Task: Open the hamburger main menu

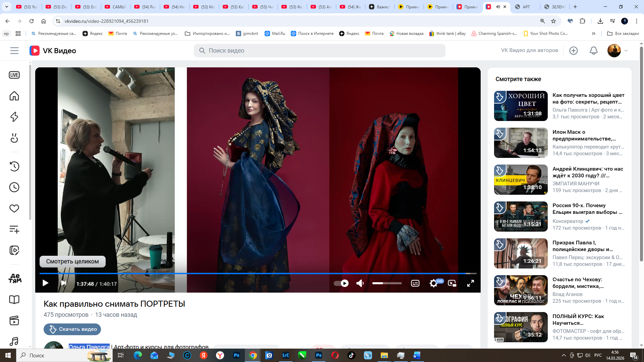Action: pyautogui.click(x=14, y=51)
